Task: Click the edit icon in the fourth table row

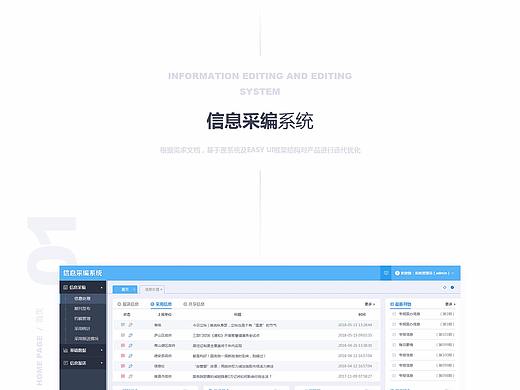Action: [130, 356]
